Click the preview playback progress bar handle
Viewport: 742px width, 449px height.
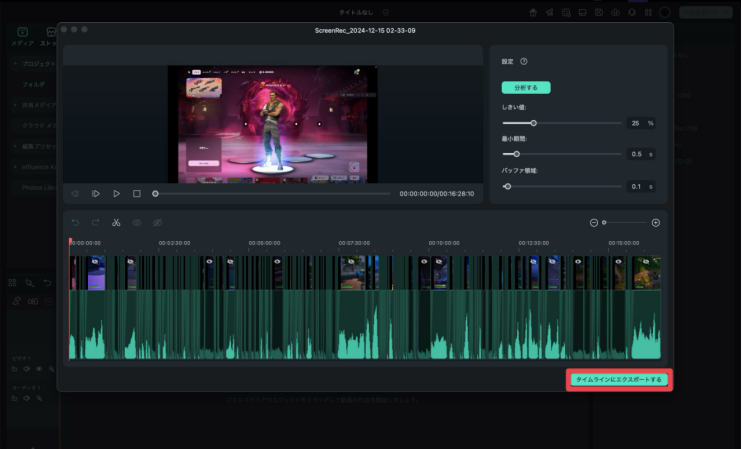click(x=155, y=193)
